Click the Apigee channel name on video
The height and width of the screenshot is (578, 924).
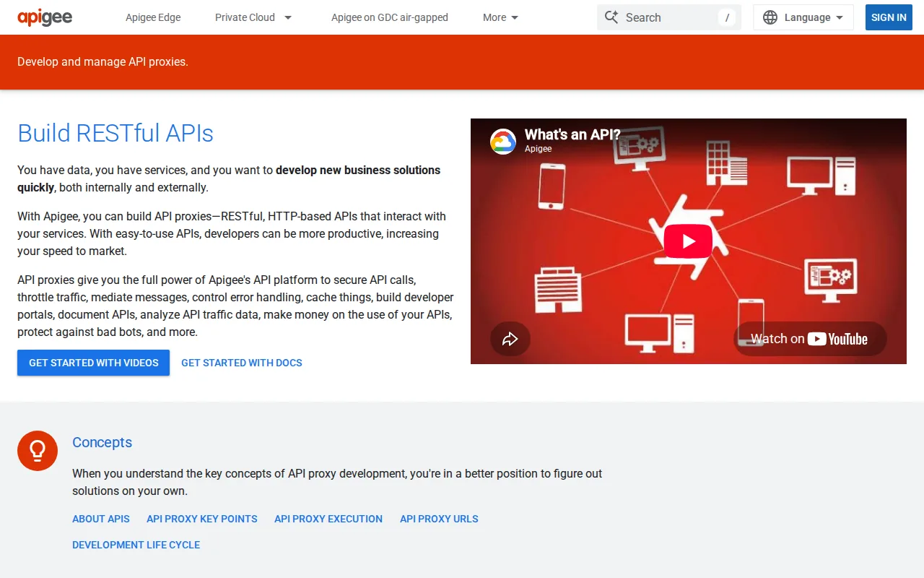539,149
